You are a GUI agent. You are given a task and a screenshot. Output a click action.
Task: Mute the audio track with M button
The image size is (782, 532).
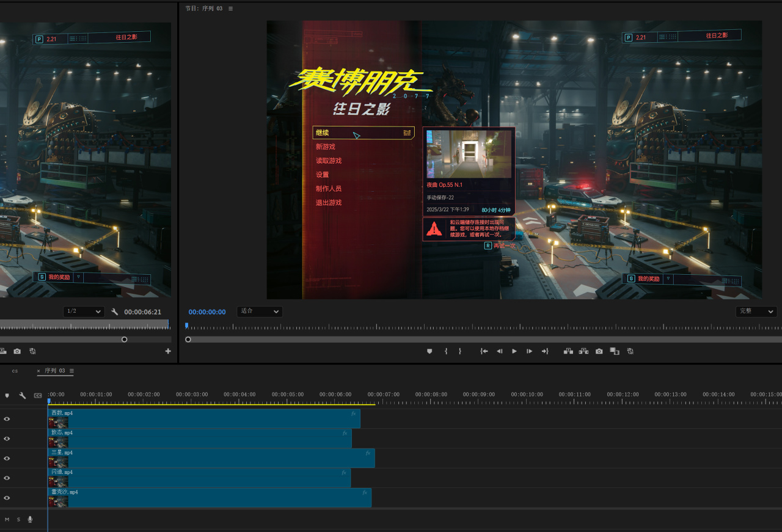pos(7,519)
